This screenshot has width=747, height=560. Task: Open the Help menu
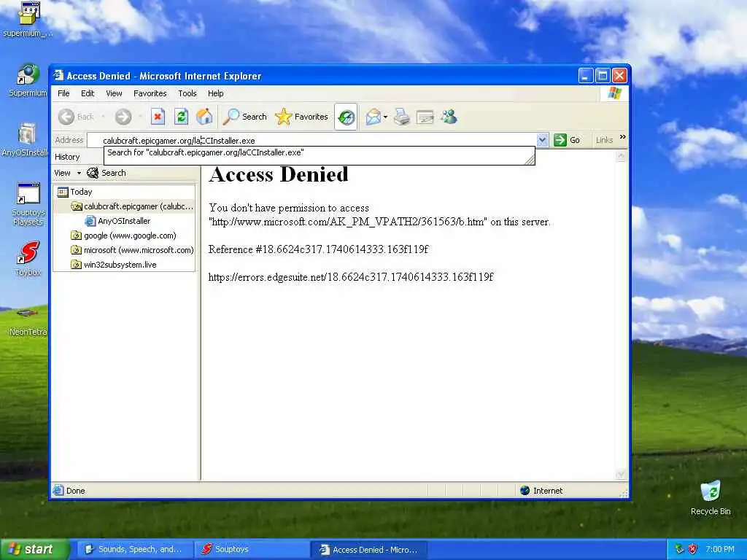[215, 93]
